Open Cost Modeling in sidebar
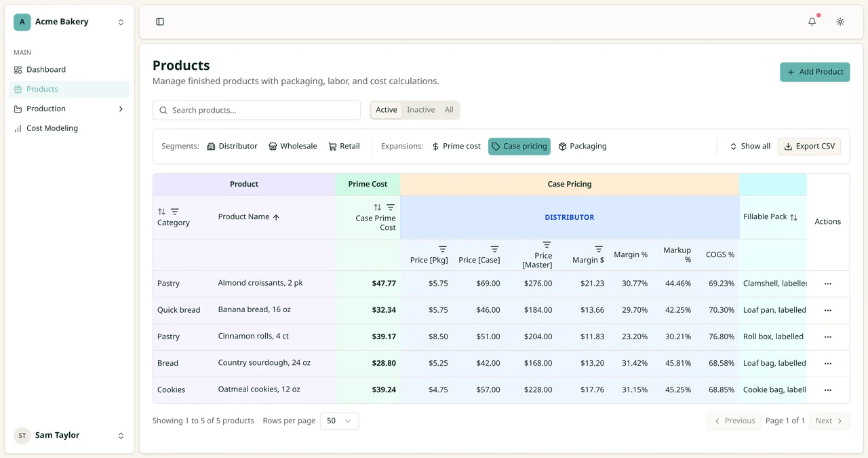Screen dimensions: 868x458 [x=69, y=128]
